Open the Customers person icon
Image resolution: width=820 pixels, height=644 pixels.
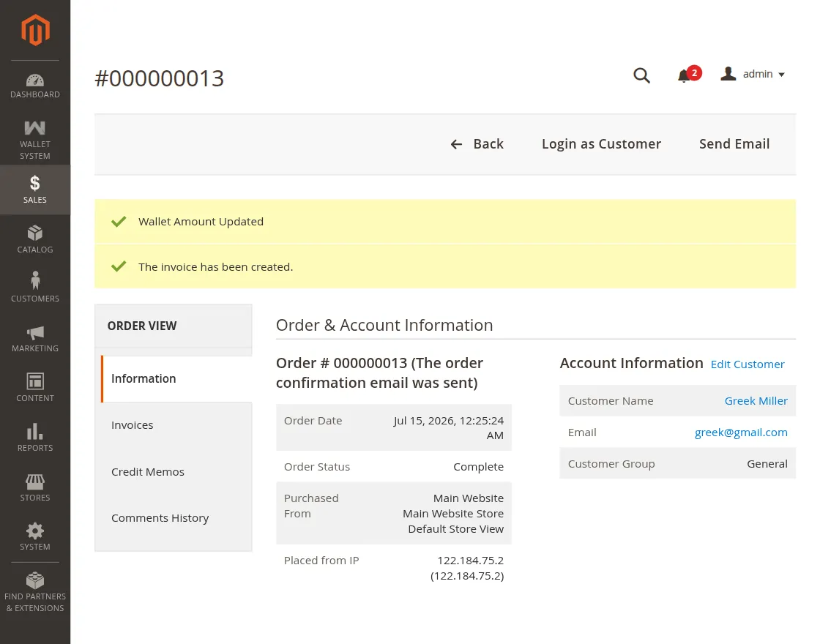tap(35, 280)
